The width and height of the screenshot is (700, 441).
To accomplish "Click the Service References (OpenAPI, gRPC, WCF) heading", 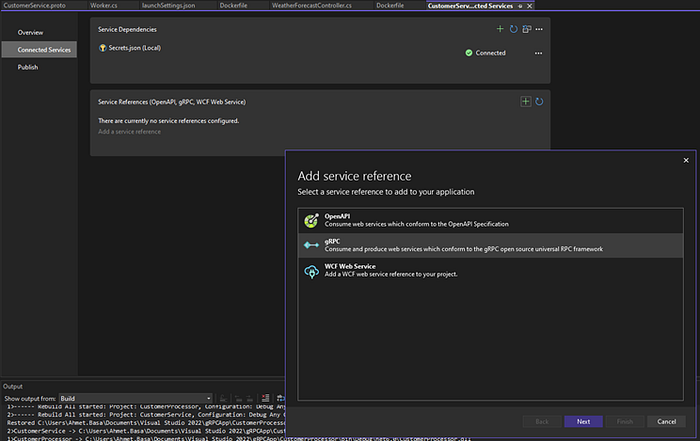I will click(x=172, y=102).
